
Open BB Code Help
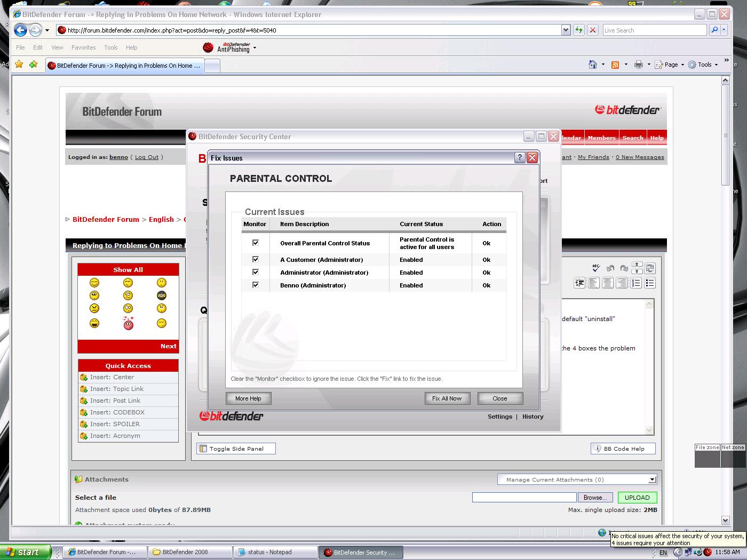click(x=623, y=449)
